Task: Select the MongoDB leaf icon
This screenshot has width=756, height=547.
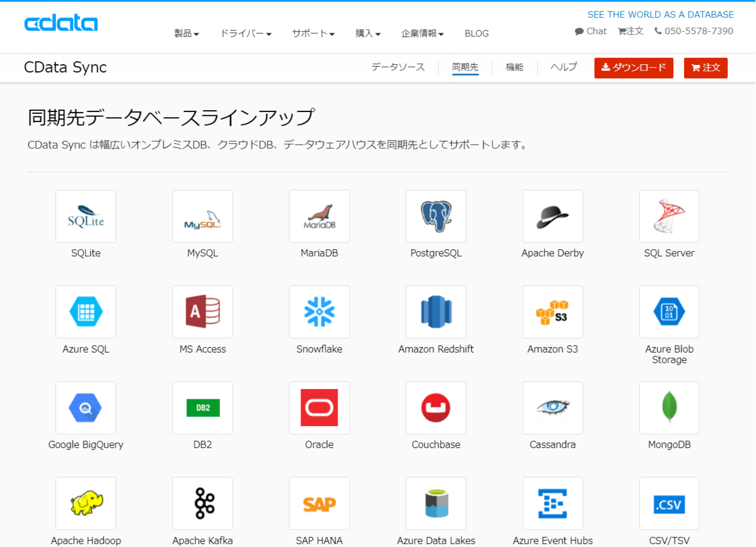Action: click(x=669, y=408)
